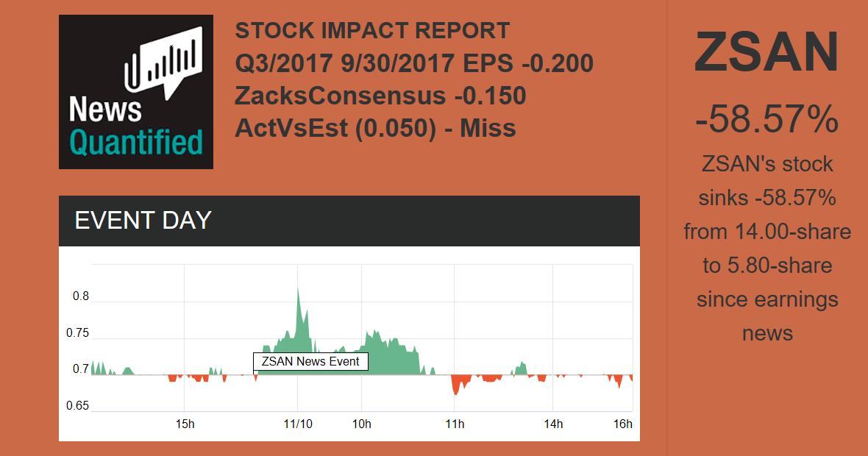868x456 pixels.
Task: Click the ActVsEst (0.050) - Miss line
Action: [x=375, y=128]
